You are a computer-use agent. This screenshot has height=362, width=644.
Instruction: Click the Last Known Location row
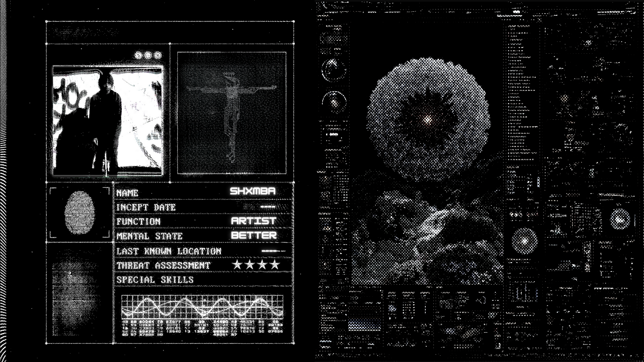pos(169,251)
